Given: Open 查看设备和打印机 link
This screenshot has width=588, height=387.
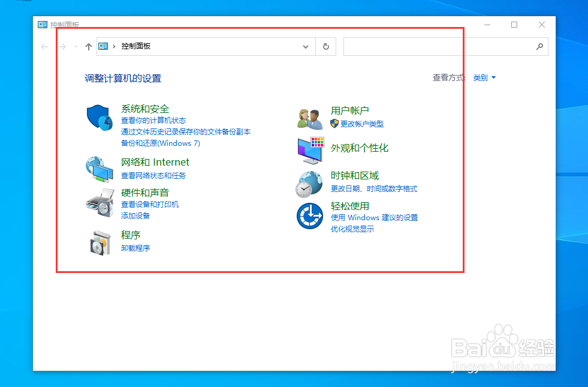Looking at the screenshot, I should coord(150,204).
